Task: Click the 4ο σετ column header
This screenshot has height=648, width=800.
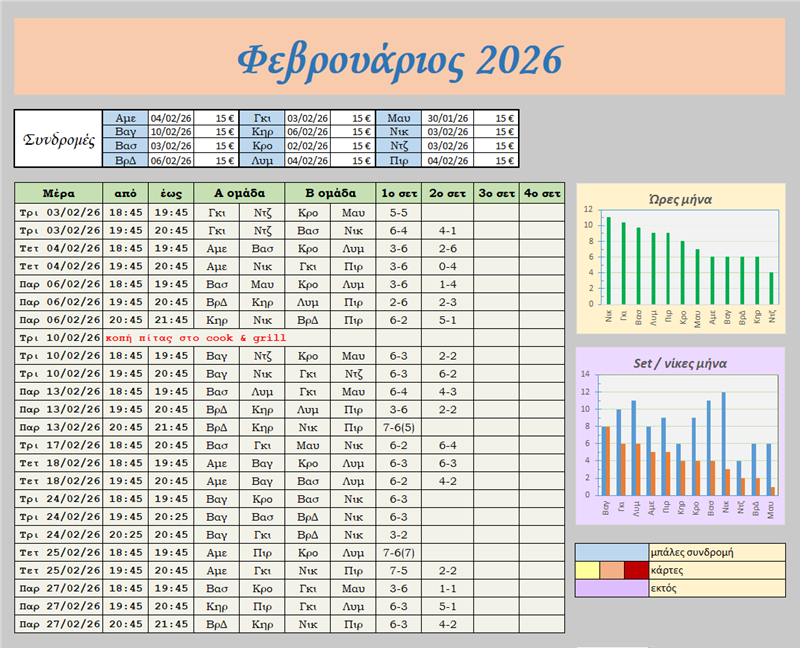Action: pos(542,193)
